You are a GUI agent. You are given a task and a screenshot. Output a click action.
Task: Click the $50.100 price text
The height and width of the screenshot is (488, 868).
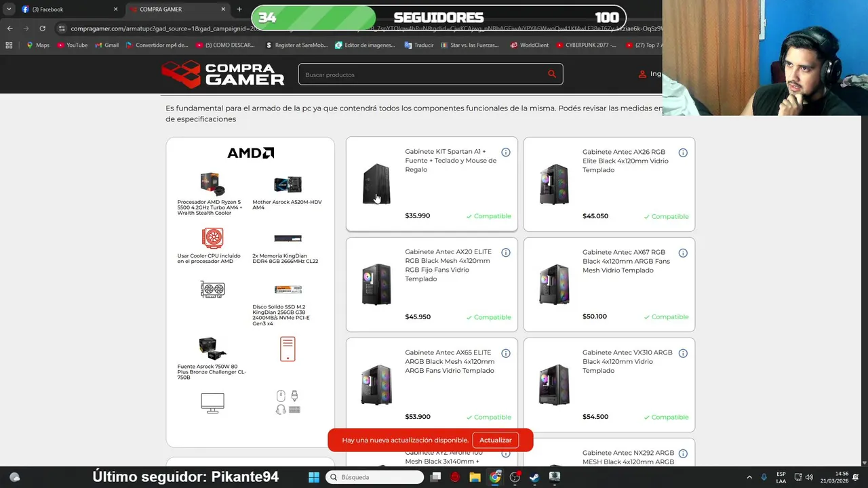pyautogui.click(x=595, y=317)
